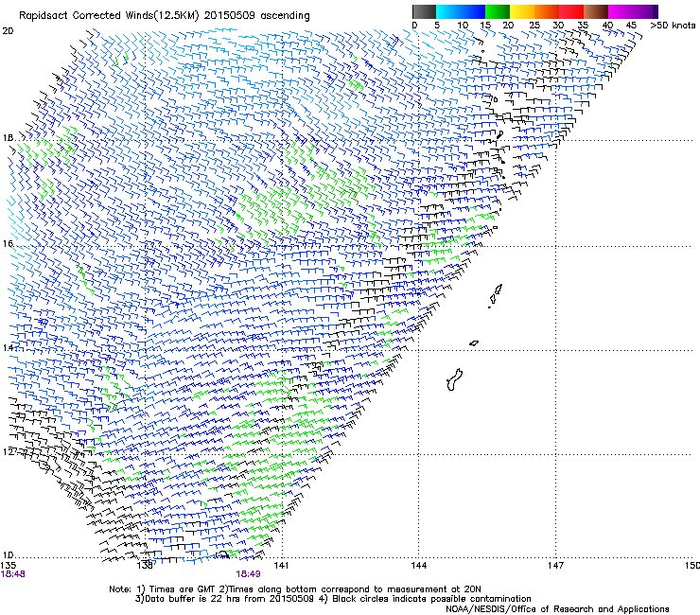The height and width of the screenshot is (615, 700).
Task: Click the 'NOAA/NESDIS/Office of Research and Applications' credit
Action: [x=557, y=608]
